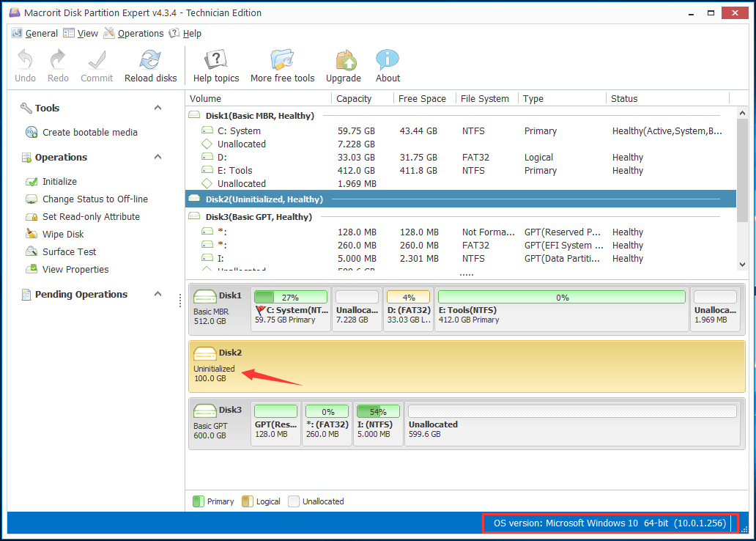Reload disks using the toolbar icon
This screenshot has width=756, height=541.
pyautogui.click(x=150, y=60)
